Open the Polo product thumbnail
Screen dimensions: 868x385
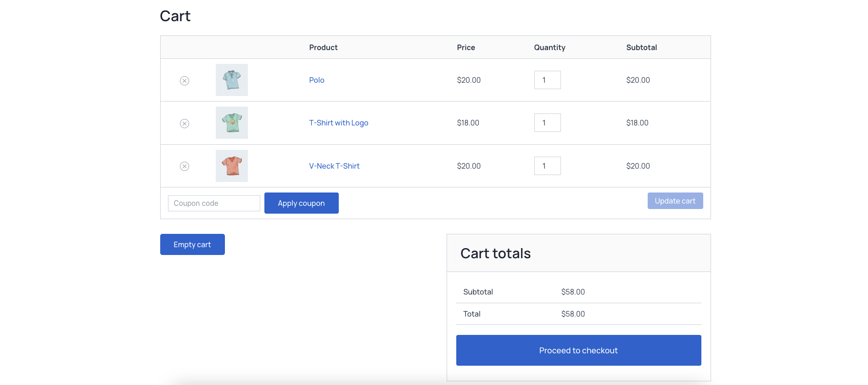coord(231,80)
